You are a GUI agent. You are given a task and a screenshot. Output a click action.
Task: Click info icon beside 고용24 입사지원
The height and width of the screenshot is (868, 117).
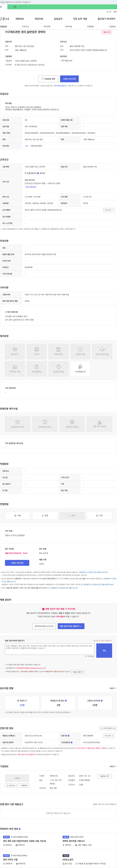click(102, 701)
